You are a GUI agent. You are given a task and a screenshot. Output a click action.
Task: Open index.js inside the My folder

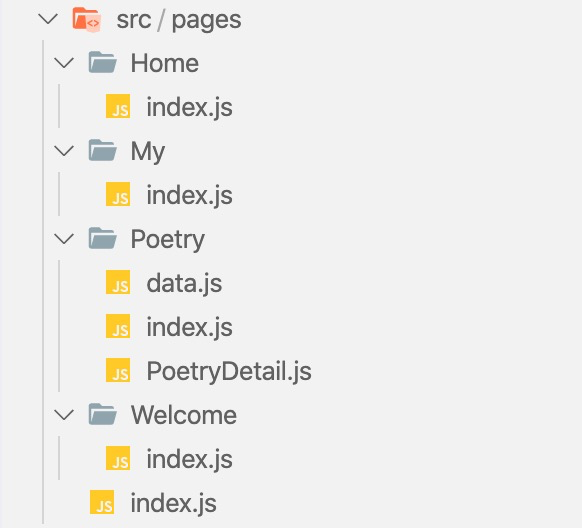189,195
